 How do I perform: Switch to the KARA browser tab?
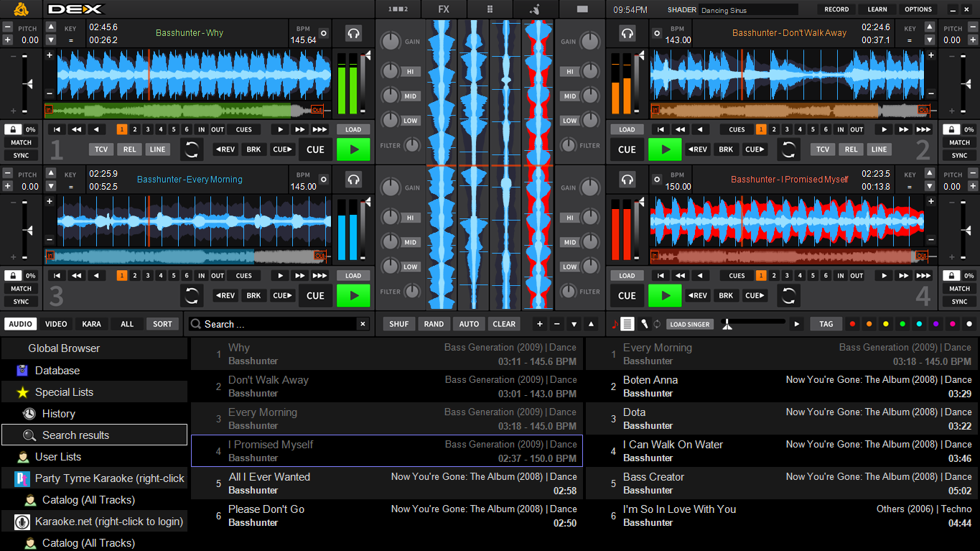91,324
